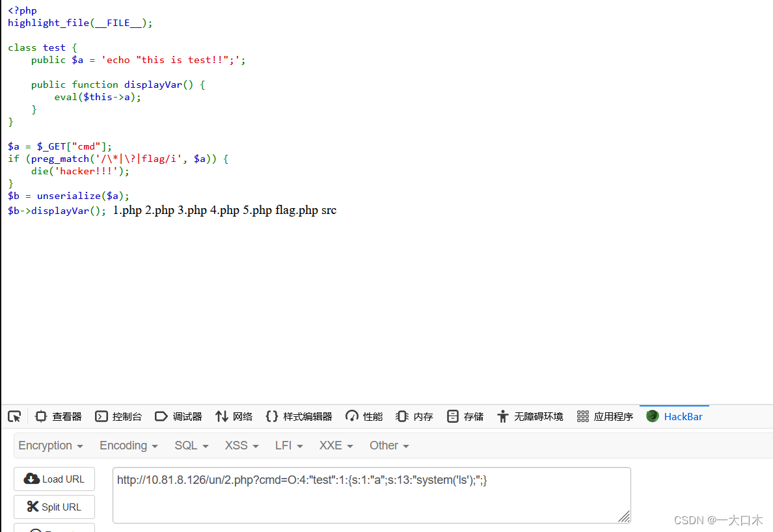Switch to the 内存 memory tab
This screenshot has height=532, width=773.
[414, 417]
